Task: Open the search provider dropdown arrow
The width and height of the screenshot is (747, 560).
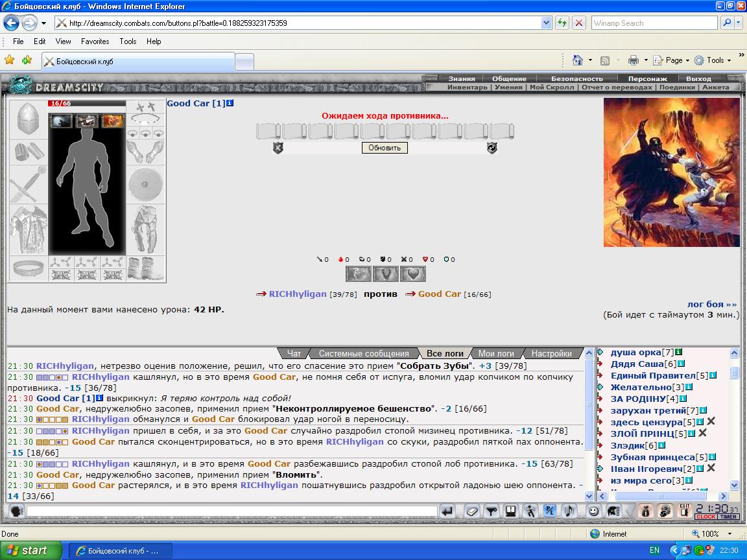Action: 739,23
